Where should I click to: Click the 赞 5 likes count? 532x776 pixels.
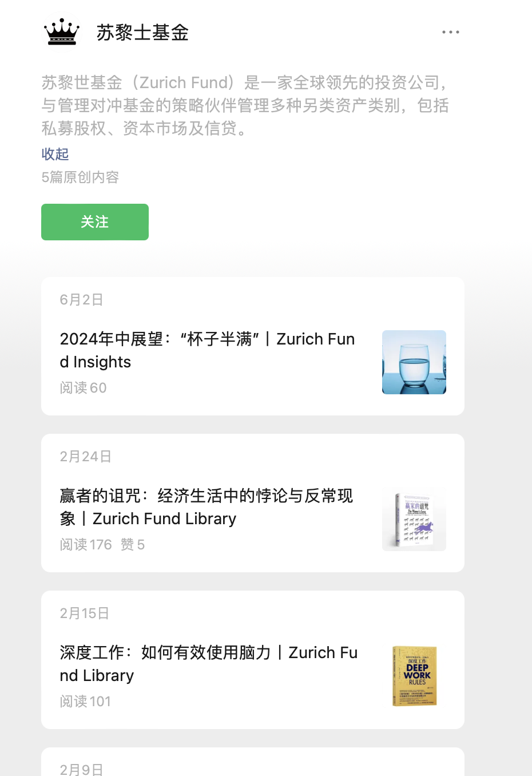[133, 545]
